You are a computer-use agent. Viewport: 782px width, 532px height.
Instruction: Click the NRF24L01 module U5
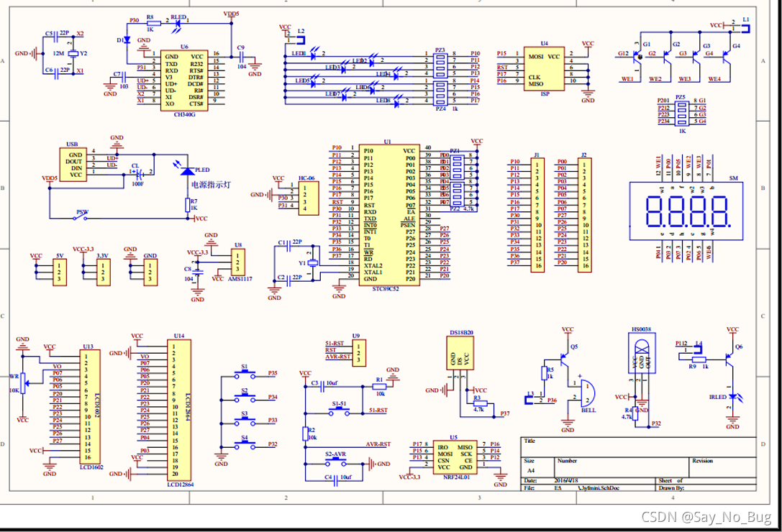point(455,457)
